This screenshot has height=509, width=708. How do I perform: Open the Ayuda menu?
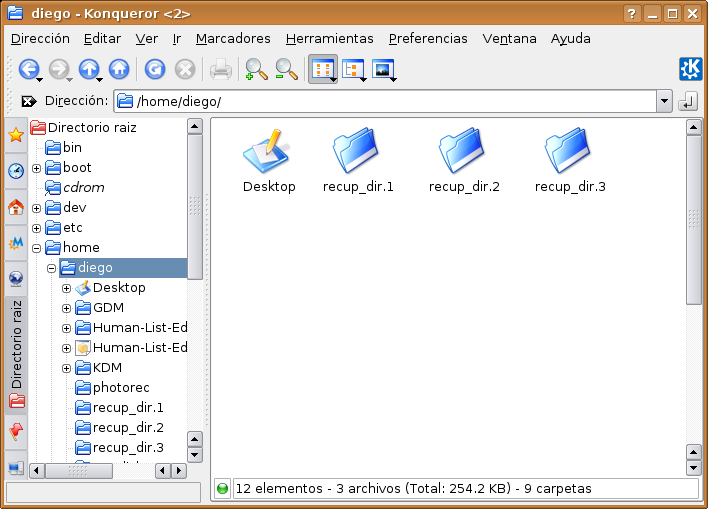(571, 39)
